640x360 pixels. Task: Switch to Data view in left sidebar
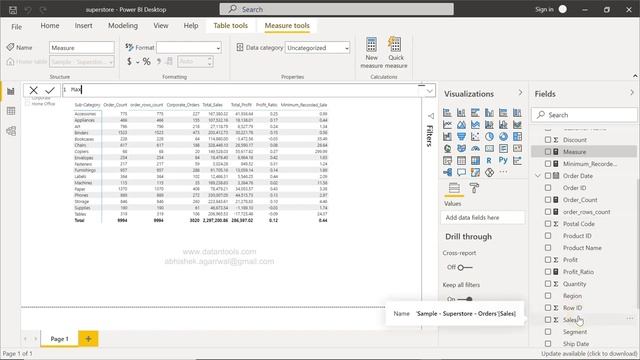tap(11, 111)
